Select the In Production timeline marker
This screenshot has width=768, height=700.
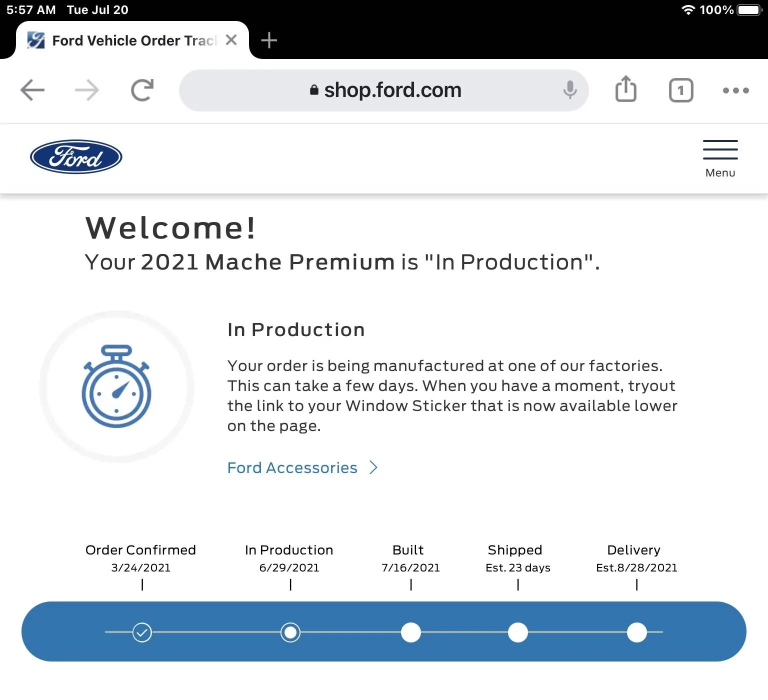coord(290,632)
